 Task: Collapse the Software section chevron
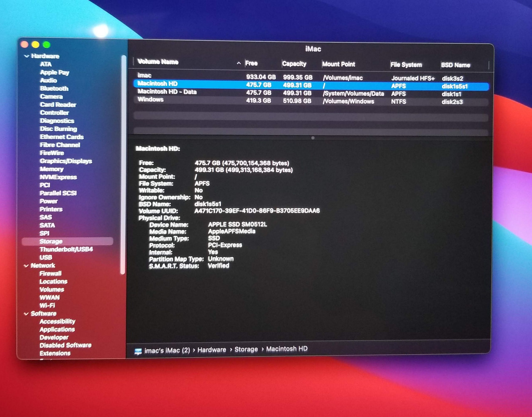coord(26,314)
